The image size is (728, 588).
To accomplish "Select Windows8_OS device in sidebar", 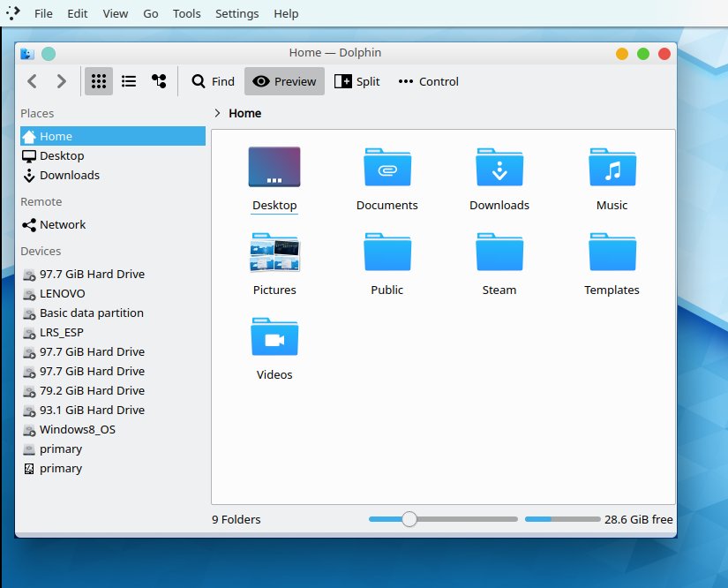I will coord(77,429).
